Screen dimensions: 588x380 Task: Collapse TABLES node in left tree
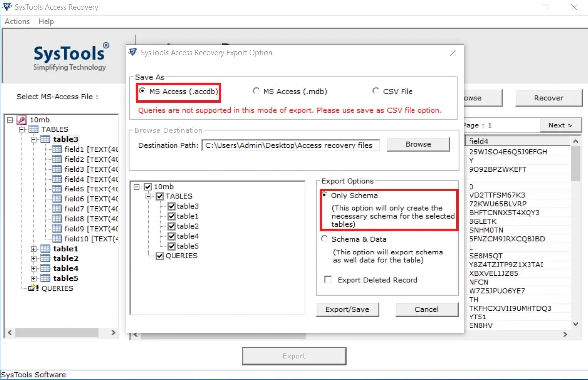point(22,129)
